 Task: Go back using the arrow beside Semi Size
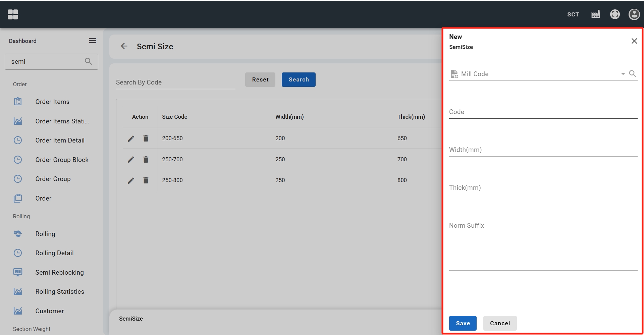coord(124,46)
